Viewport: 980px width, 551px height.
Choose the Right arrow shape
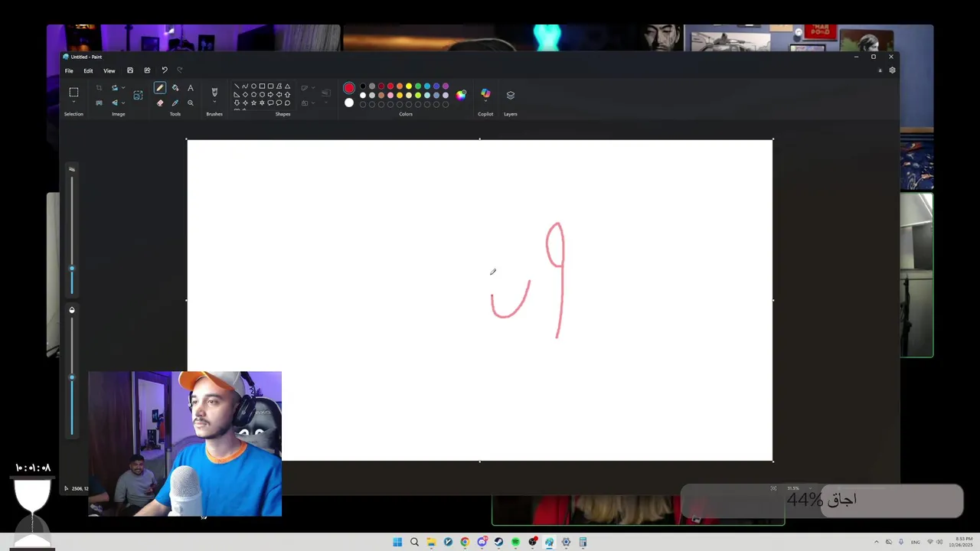[x=270, y=95]
